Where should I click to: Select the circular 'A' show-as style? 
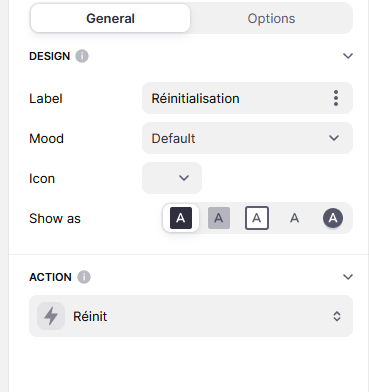333,218
